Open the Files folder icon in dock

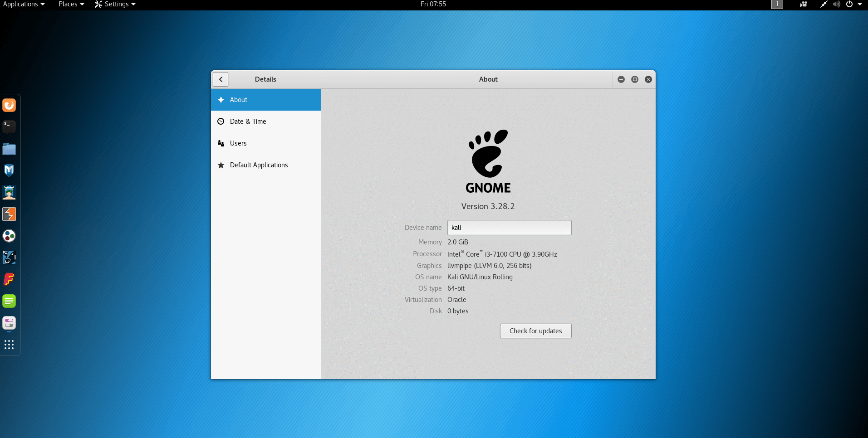tap(9, 149)
